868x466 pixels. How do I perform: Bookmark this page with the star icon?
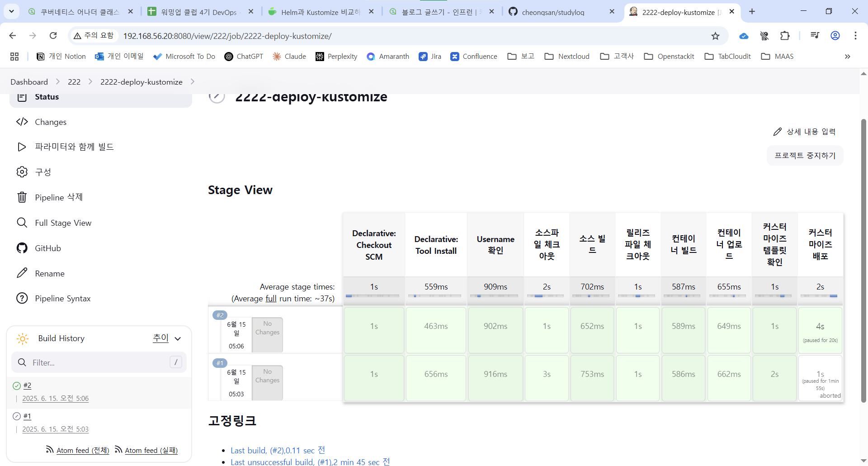[715, 36]
